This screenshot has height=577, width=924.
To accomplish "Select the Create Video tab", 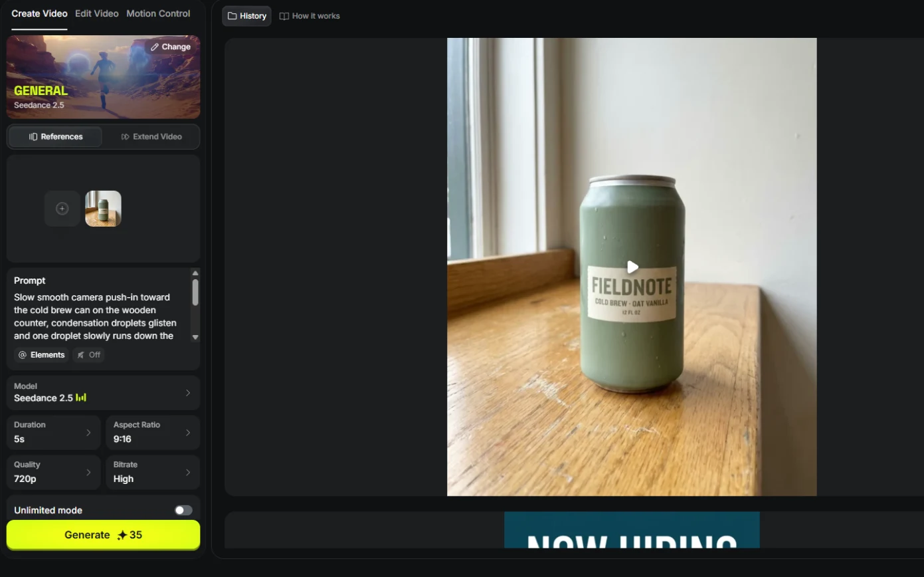I will pyautogui.click(x=39, y=13).
